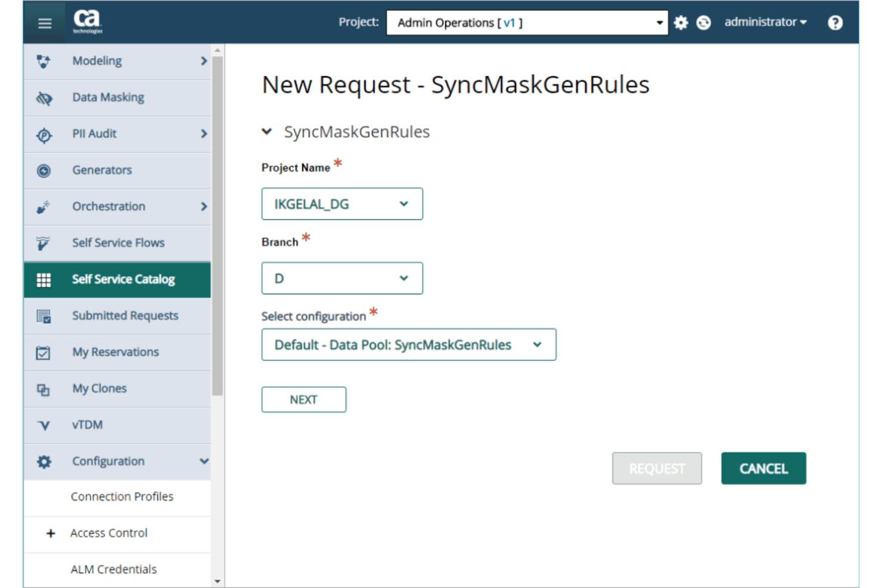The width and height of the screenshot is (882, 588).
Task: Click the Generators sidebar icon
Action: [x=44, y=171]
